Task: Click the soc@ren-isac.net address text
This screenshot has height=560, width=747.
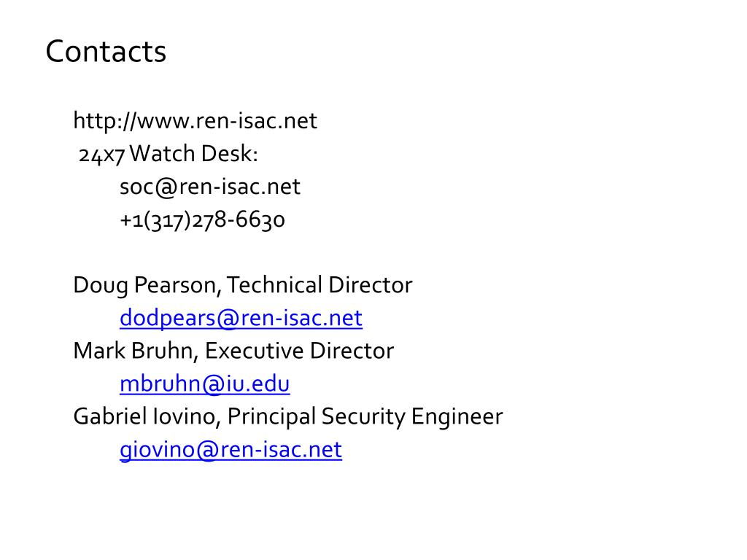Action: pyautogui.click(x=210, y=187)
